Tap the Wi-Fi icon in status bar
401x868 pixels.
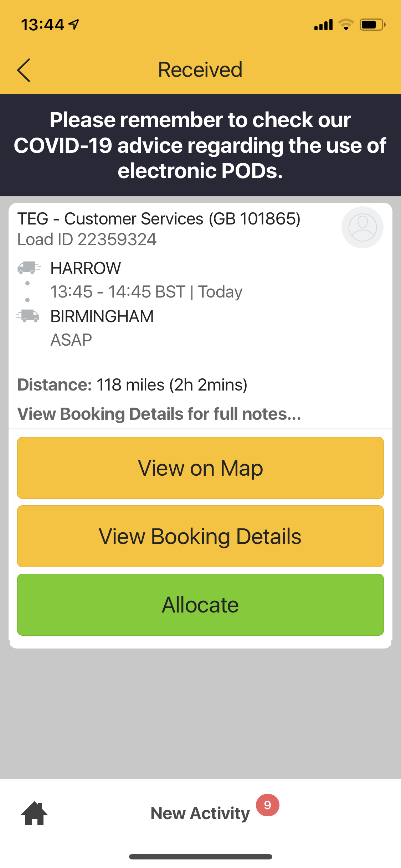click(x=345, y=25)
